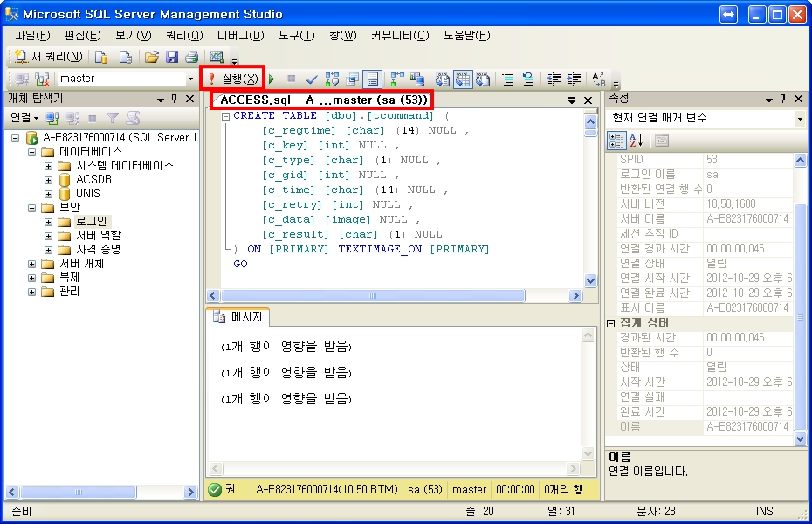Click the editor scroll down arrow
Screen dimensions: 812x524
[x=590, y=281]
